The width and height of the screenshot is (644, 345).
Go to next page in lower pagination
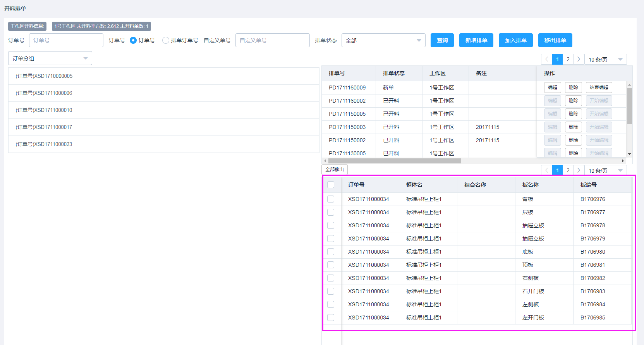[x=579, y=170]
